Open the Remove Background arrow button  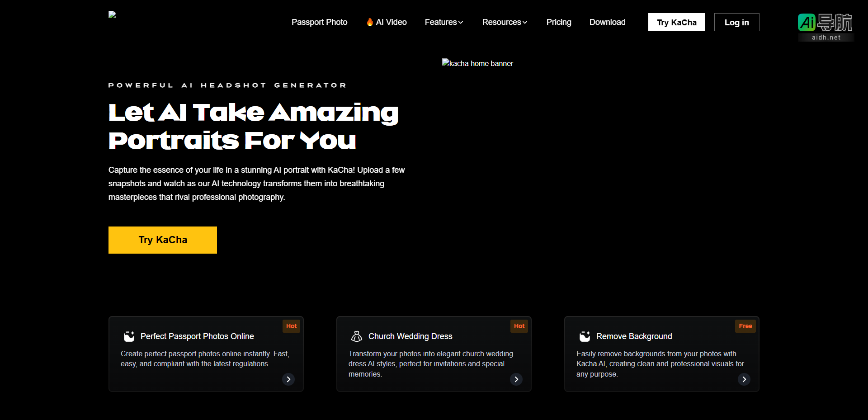click(x=744, y=379)
